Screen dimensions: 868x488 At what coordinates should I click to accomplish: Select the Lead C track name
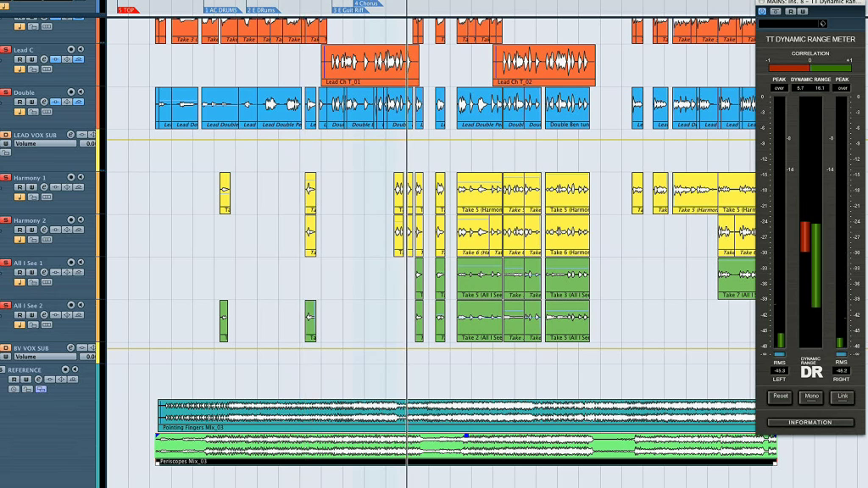click(x=24, y=50)
